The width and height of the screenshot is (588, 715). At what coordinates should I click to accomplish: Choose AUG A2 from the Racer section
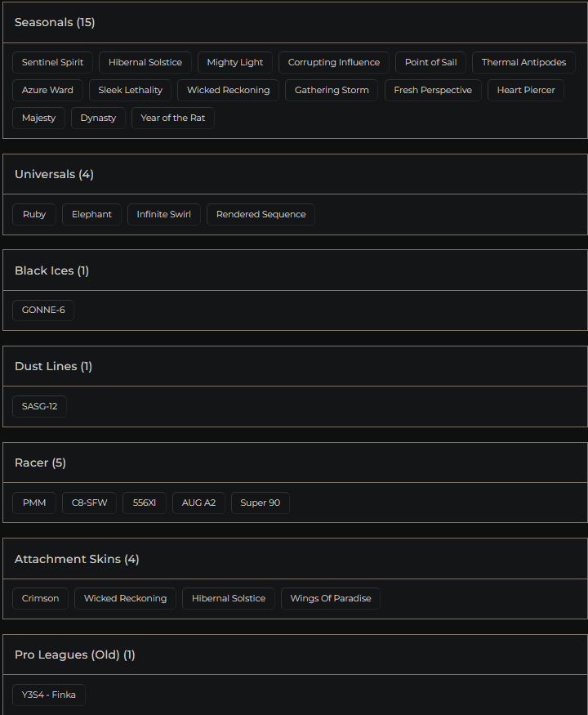coord(198,503)
